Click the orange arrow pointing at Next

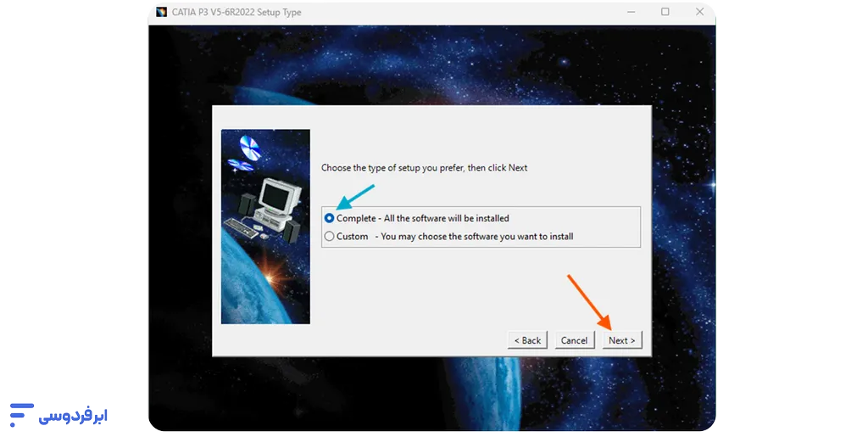588,300
